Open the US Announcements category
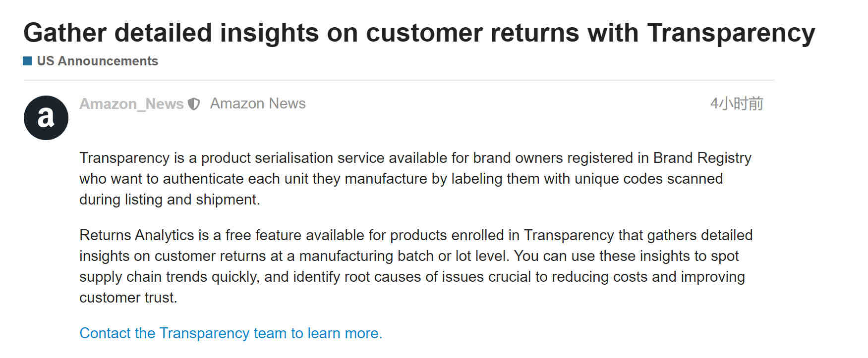Image resolution: width=868 pixels, height=358 pixels. click(x=97, y=61)
